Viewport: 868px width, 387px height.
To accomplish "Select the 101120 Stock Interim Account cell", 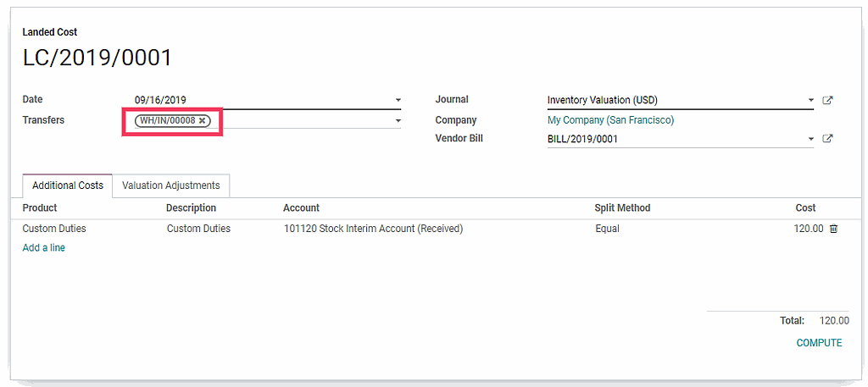I will pos(373,229).
